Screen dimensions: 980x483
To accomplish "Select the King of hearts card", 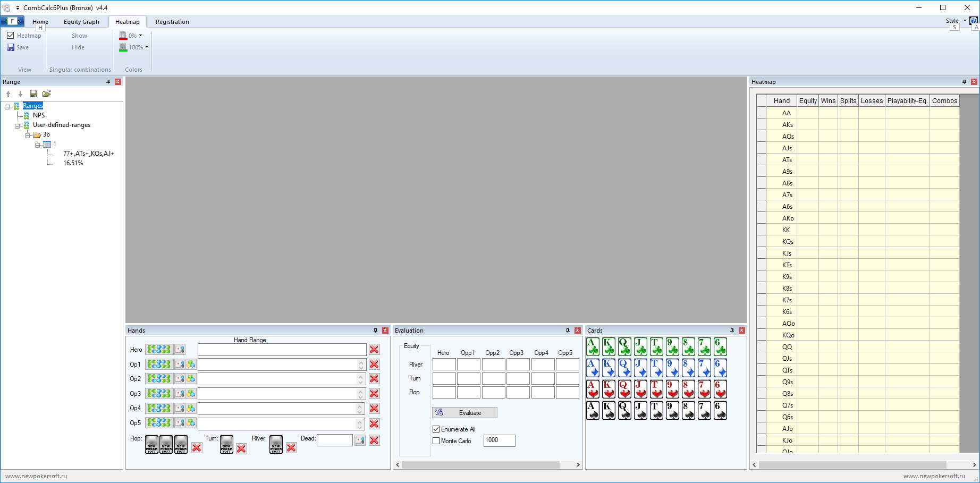I will 609,389.
